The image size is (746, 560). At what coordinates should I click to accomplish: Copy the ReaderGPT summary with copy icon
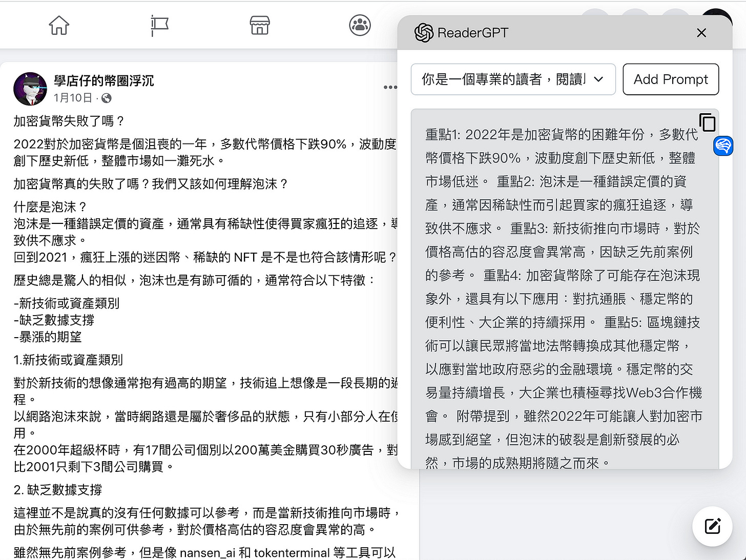(707, 122)
